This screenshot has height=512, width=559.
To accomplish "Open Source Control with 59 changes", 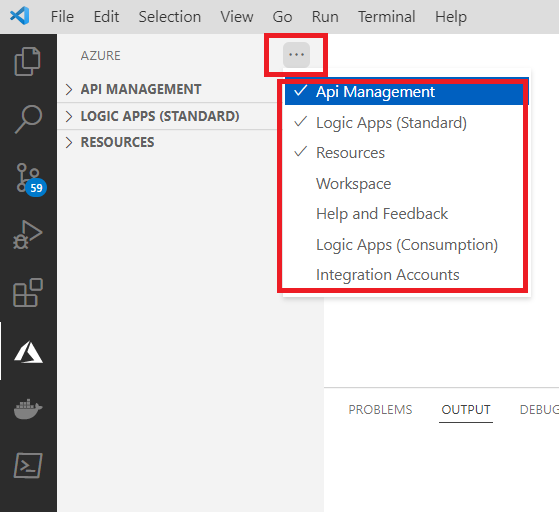I will coord(31,179).
